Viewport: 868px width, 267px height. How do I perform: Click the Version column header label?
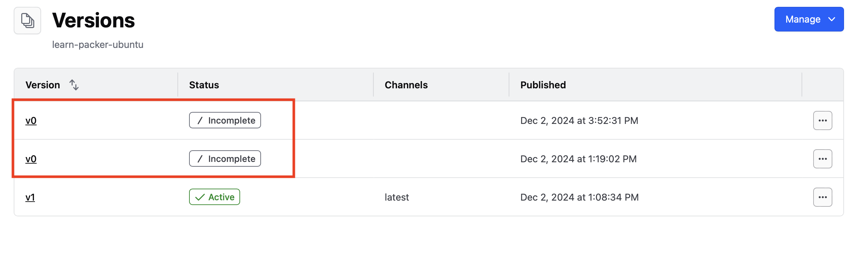[43, 85]
